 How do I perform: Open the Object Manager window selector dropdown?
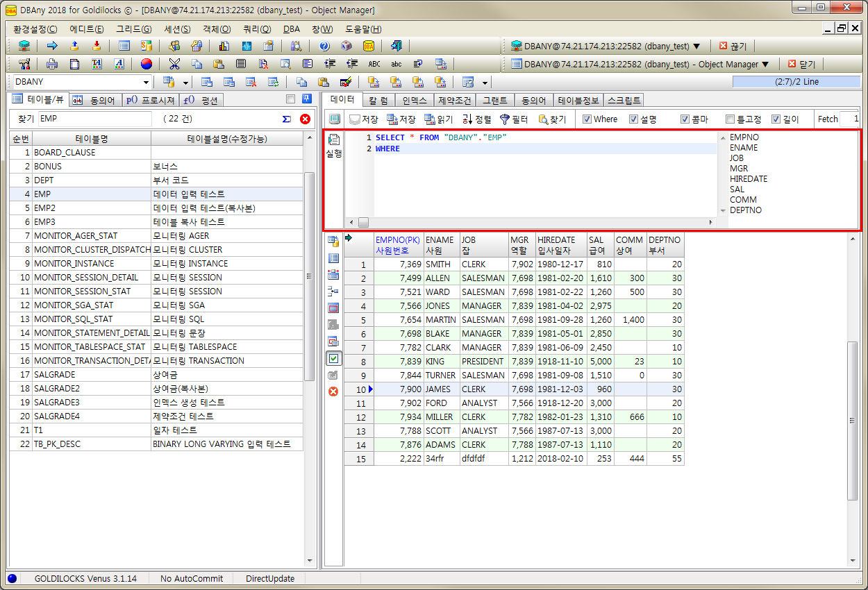(766, 64)
